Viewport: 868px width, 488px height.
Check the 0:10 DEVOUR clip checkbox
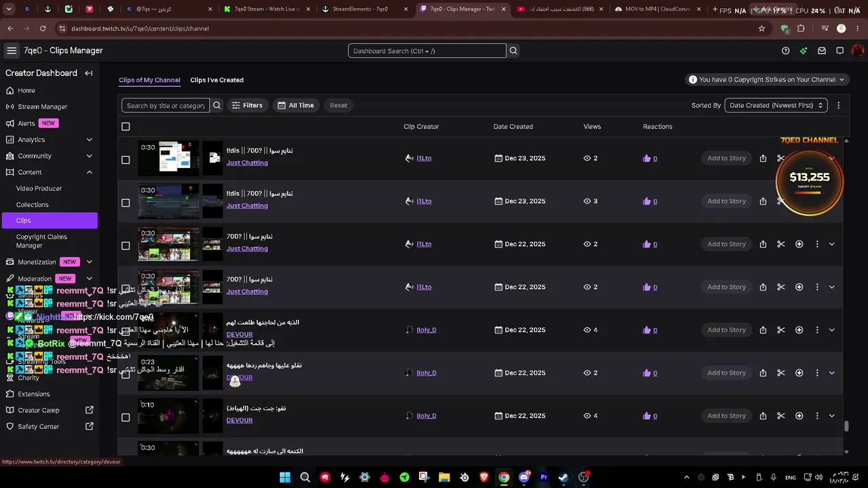point(125,418)
